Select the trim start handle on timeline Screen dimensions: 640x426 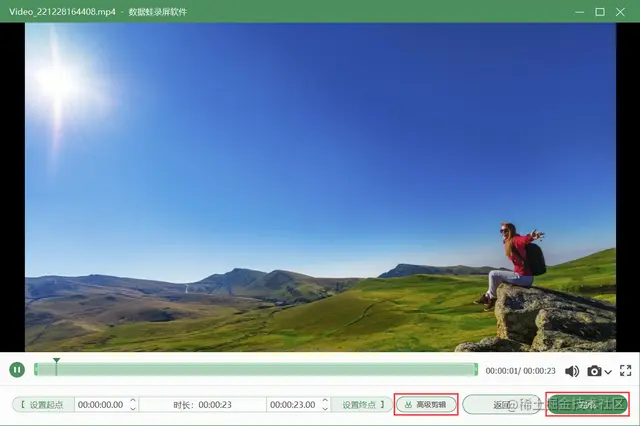(x=36, y=370)
